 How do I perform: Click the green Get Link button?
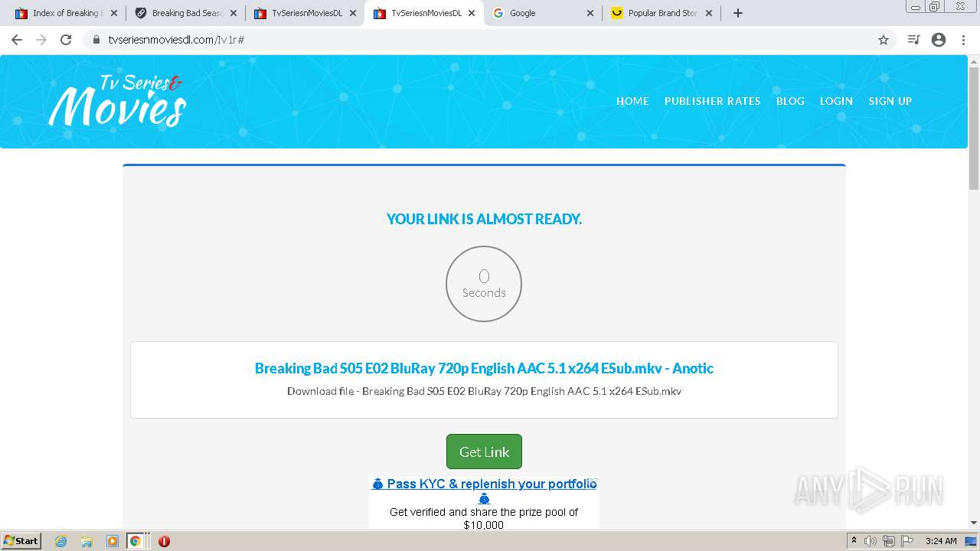click(484, 452)
